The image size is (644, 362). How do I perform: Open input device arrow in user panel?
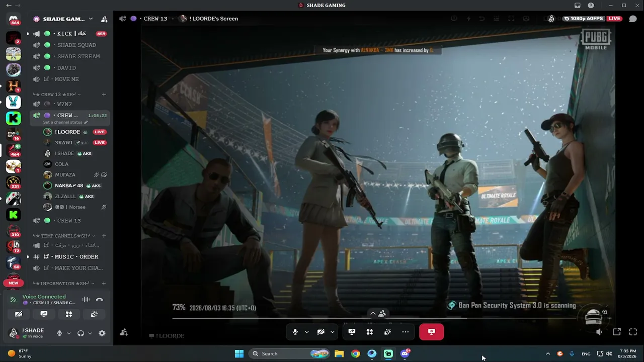(x=69, y=333)
